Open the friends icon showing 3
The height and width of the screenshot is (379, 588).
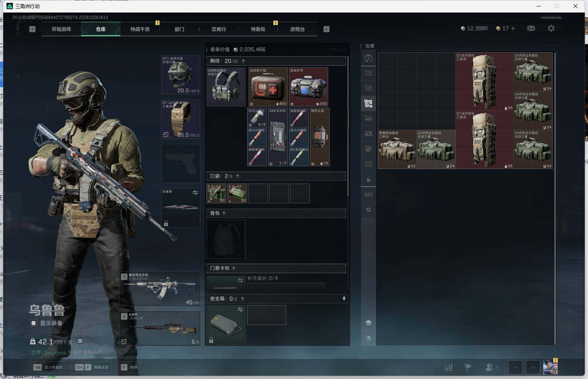coord(491,367)
